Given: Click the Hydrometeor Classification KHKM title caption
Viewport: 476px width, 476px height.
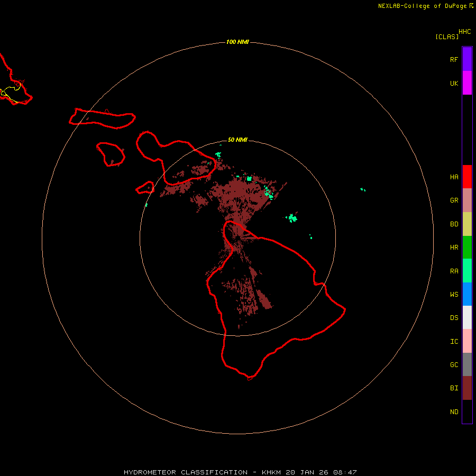Looking at the screenshot, I should point(240,472).
